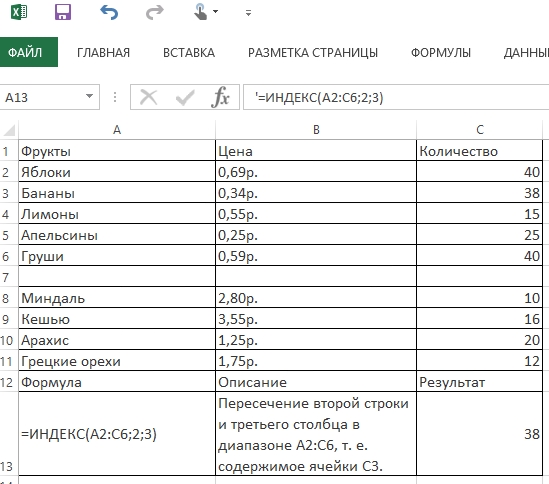Select row 13 header
This screenshot has width=549, height=484.
pyautogui.click(x=9, y=434)
